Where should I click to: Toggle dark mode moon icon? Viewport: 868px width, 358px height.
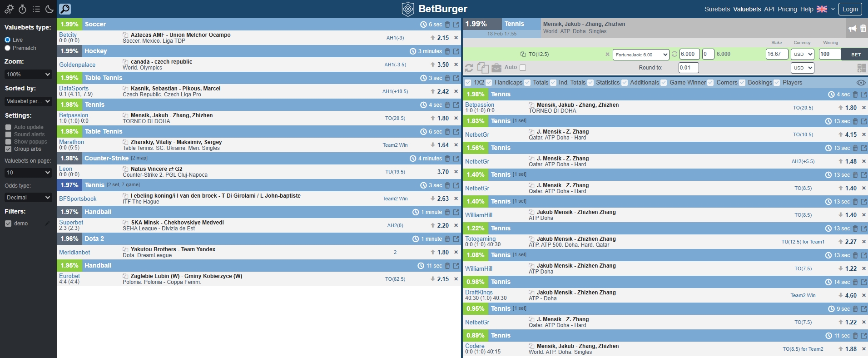click(50, 9)
